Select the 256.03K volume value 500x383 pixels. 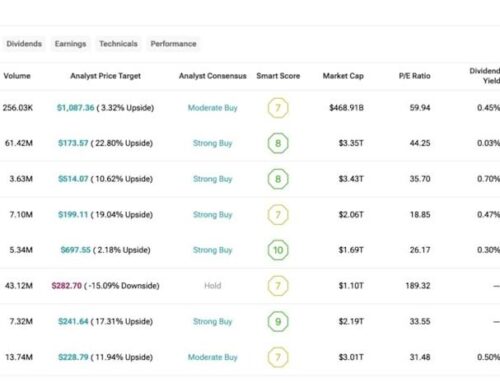pyautogui.click(x=18, y=108)
